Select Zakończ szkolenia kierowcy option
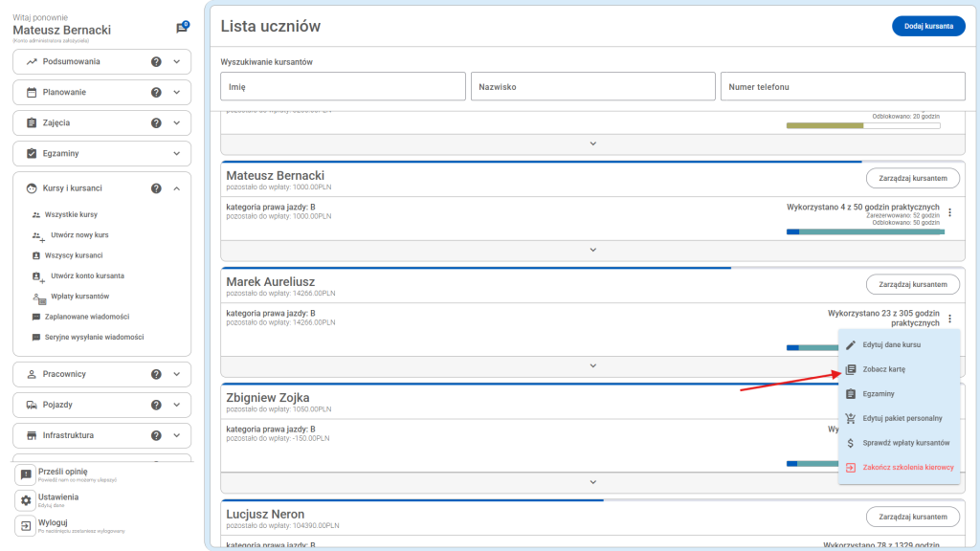 [907, 468]
